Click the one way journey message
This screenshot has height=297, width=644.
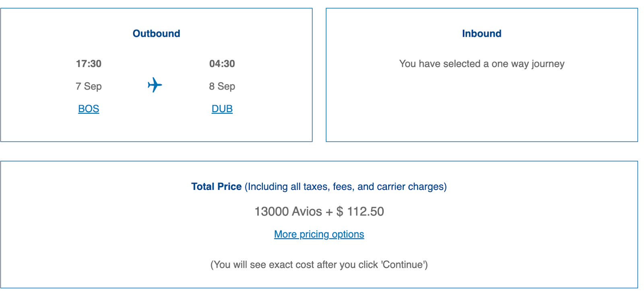coord(481,64)
